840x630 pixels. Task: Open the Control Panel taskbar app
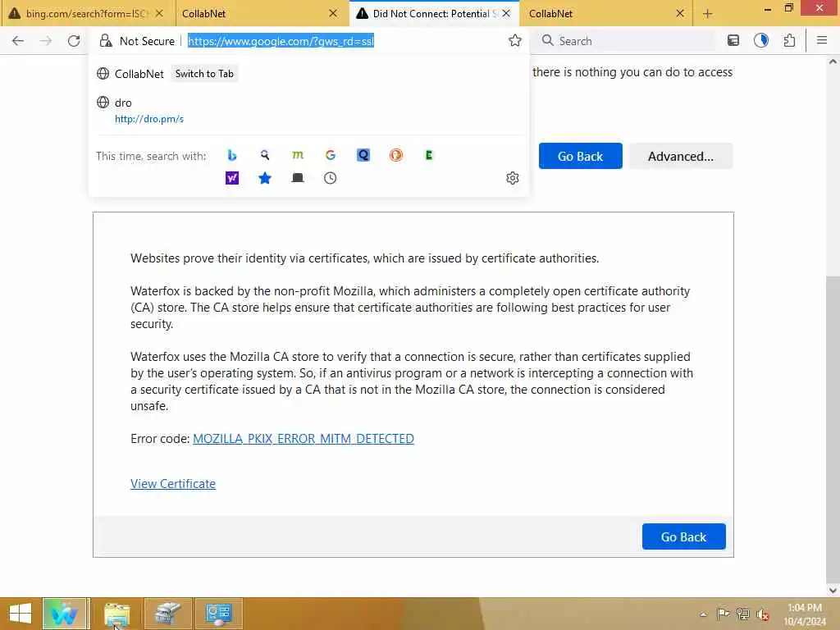point(218,614)
